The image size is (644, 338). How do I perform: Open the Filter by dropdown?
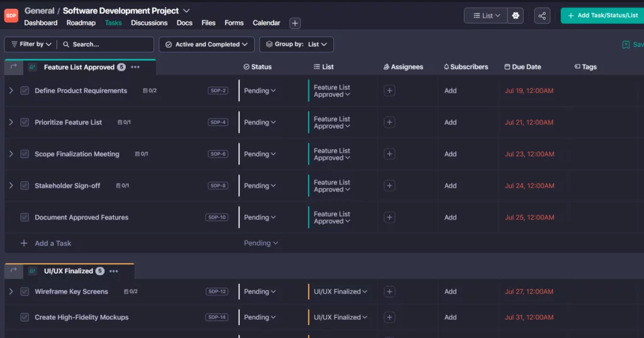click(31, 44)
